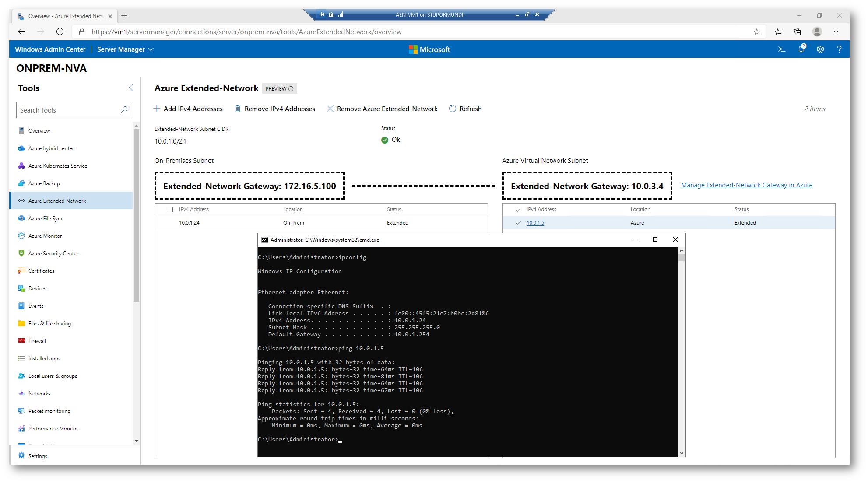Reload the page with browser refresh
Image resolution: width=868 pixels, height=483 pixels.
(x=60, y=32)
